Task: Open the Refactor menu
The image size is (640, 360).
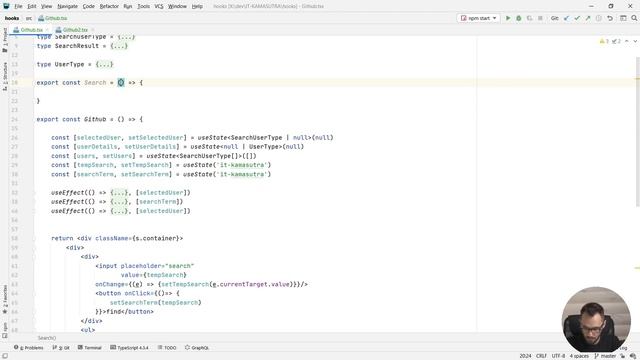Action: tap(109, 6)
